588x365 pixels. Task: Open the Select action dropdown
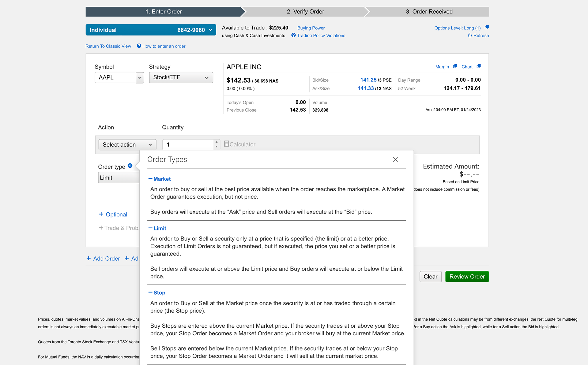127,145
